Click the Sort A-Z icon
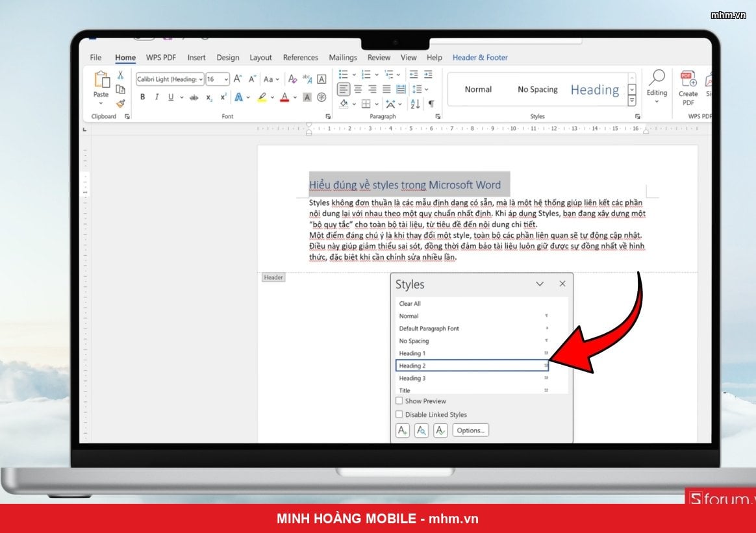 coord(415,104)
